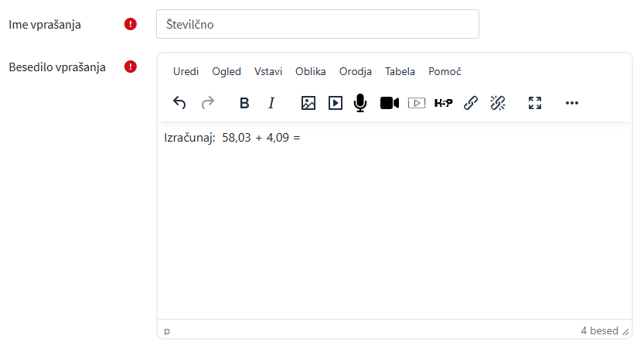Open the Tabela menu
Image resolution: width=644 pixels, height=349 pixels.
point(400,71)
